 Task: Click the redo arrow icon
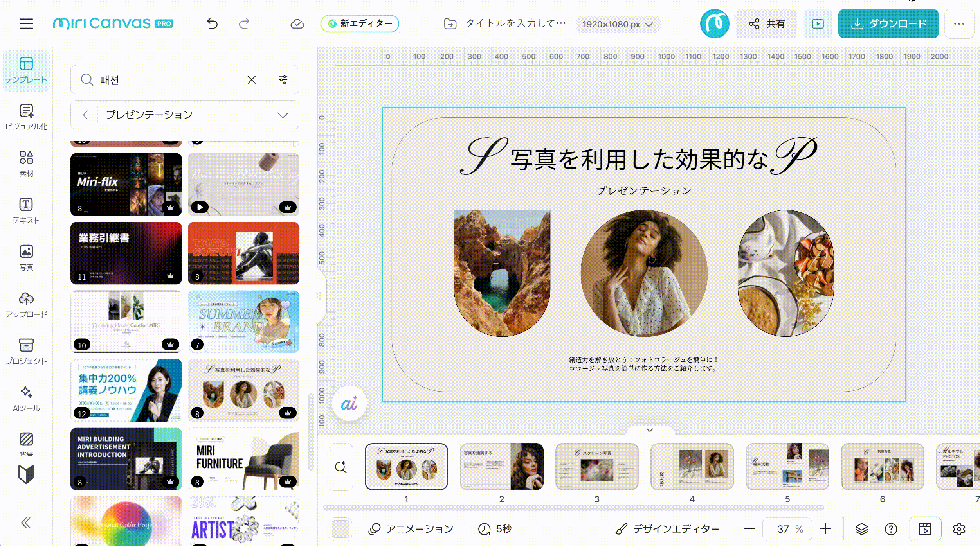pyautogui.click(x=244, y=24)
